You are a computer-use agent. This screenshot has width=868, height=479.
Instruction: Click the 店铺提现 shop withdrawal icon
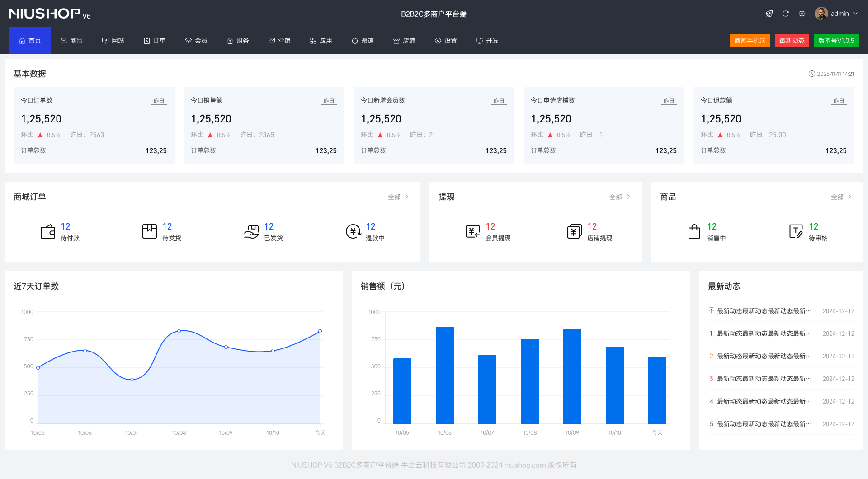(x=574, y=231)
